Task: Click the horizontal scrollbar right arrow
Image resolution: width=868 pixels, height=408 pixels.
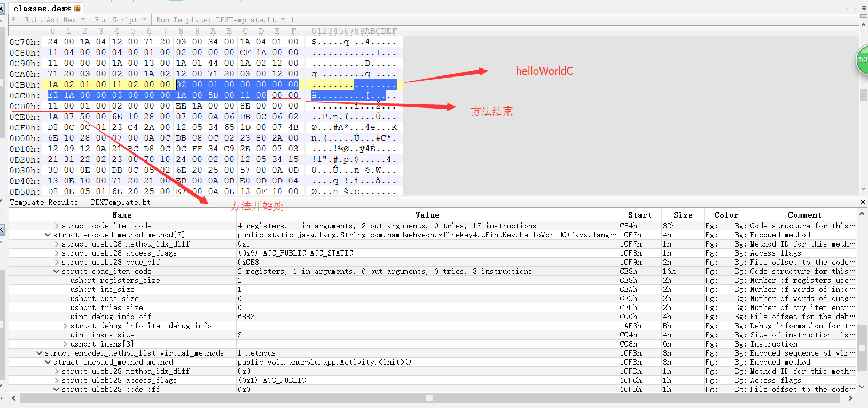Action: coord(850,398)
